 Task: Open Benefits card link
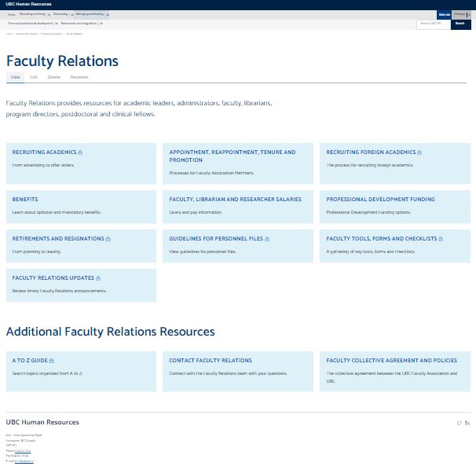[25, 200]
